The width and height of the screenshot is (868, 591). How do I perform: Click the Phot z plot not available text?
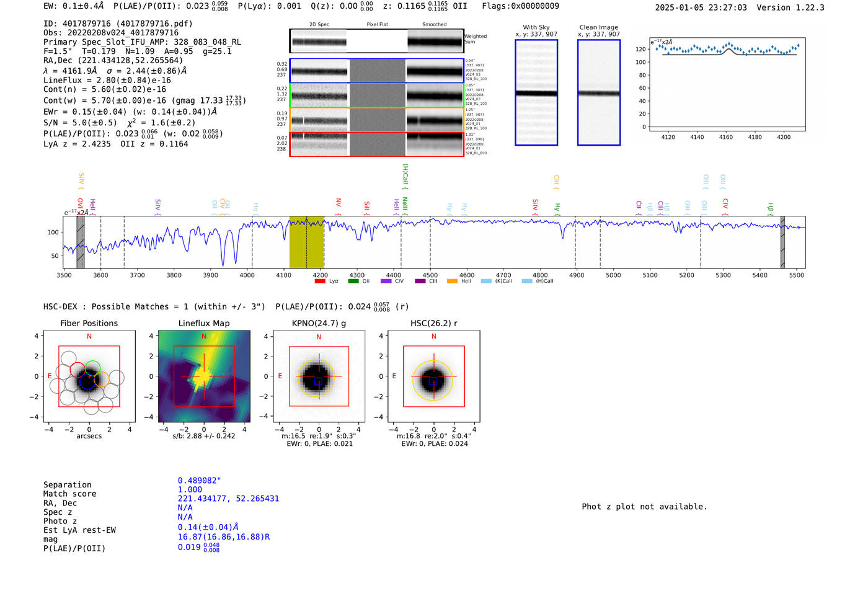(644, 507)
